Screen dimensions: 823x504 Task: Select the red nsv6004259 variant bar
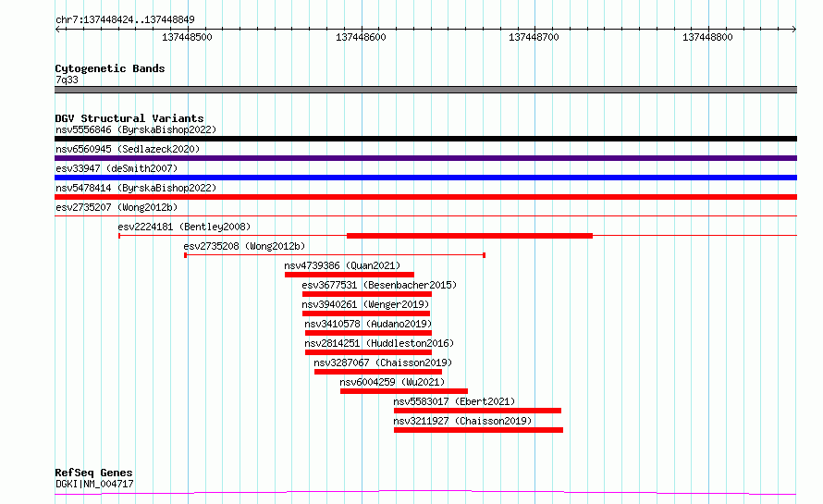pyautogui.click(x=404, y=391)
